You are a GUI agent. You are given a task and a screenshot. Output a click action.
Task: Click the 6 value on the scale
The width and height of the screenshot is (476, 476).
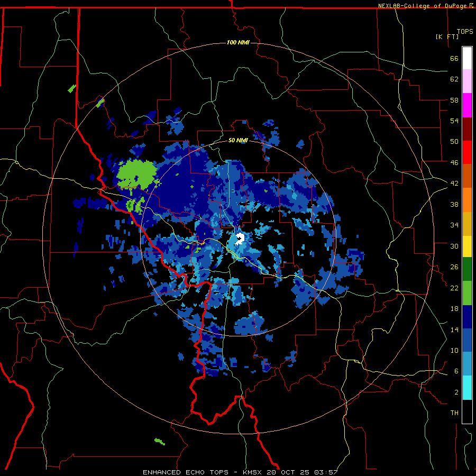coord(456,371)
